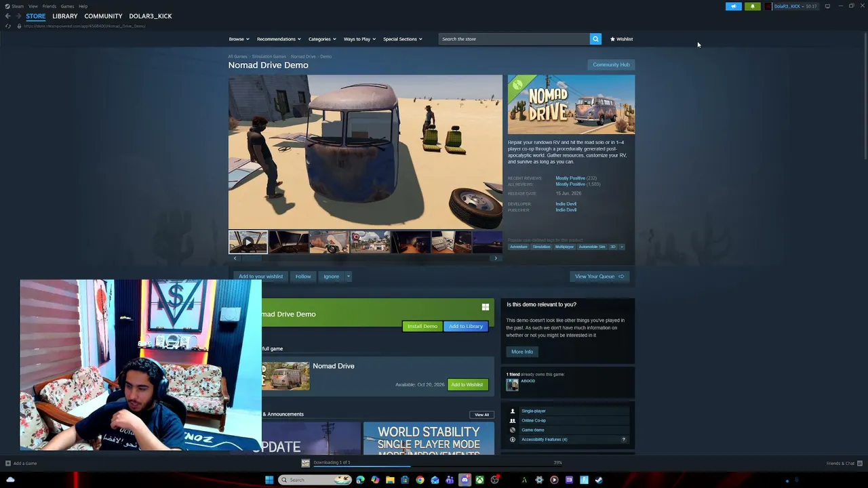Open the Xbox app in taskbar

point(479,480)
